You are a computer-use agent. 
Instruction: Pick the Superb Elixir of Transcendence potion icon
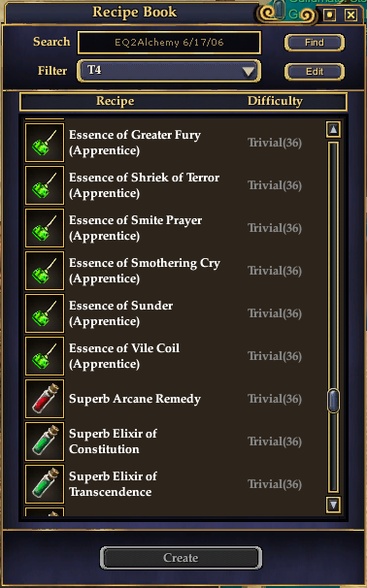pyautogui.click(x=45, y=484)
